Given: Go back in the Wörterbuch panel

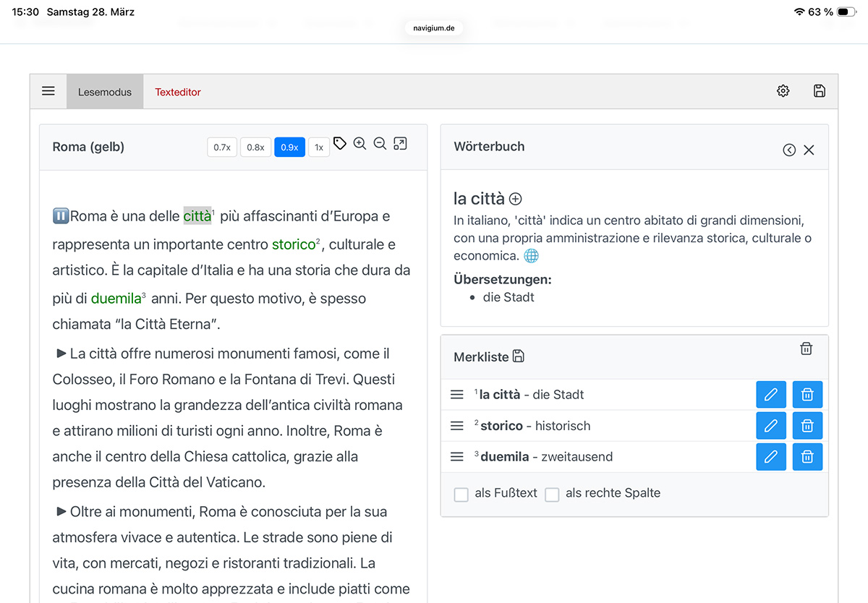Looking at the screenshot, I should pyautogui.click(x=789, y=150).
